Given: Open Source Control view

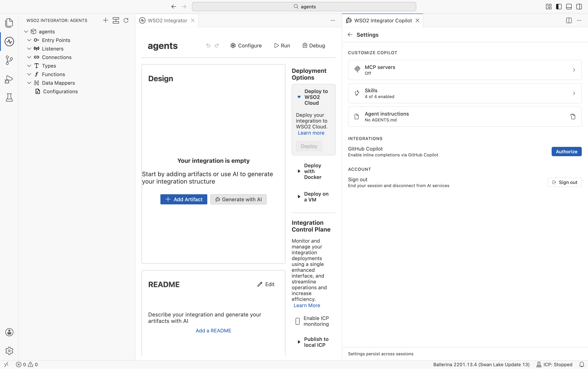Looking at the screenshot, I should point(9,60).
